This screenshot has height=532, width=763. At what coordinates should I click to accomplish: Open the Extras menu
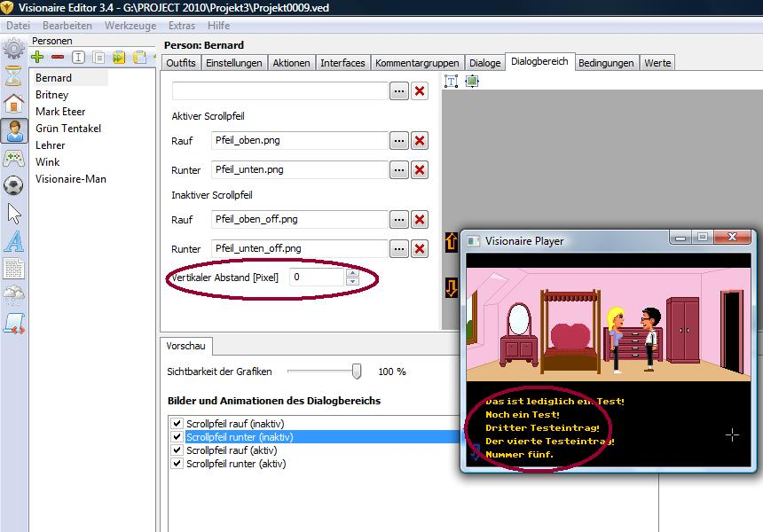point(182,26)
